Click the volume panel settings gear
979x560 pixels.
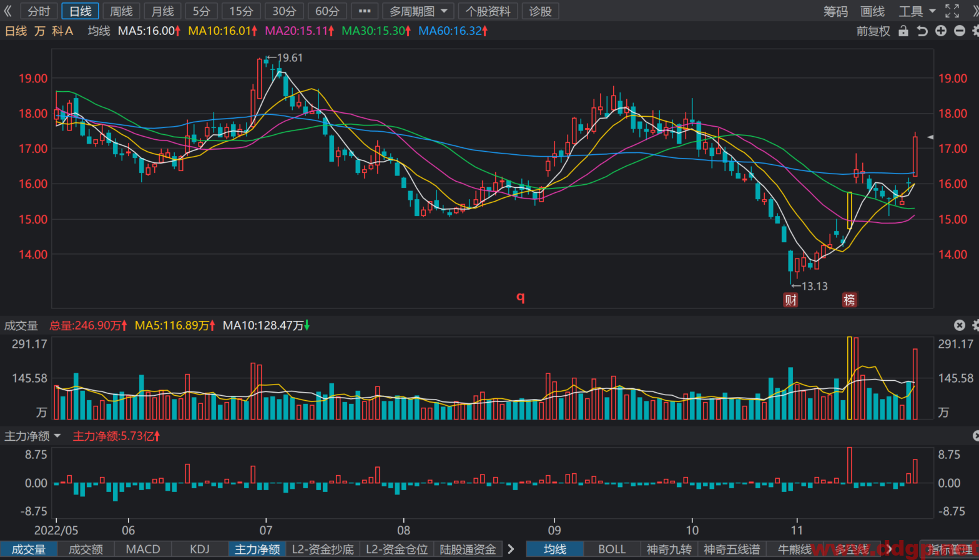976,325
